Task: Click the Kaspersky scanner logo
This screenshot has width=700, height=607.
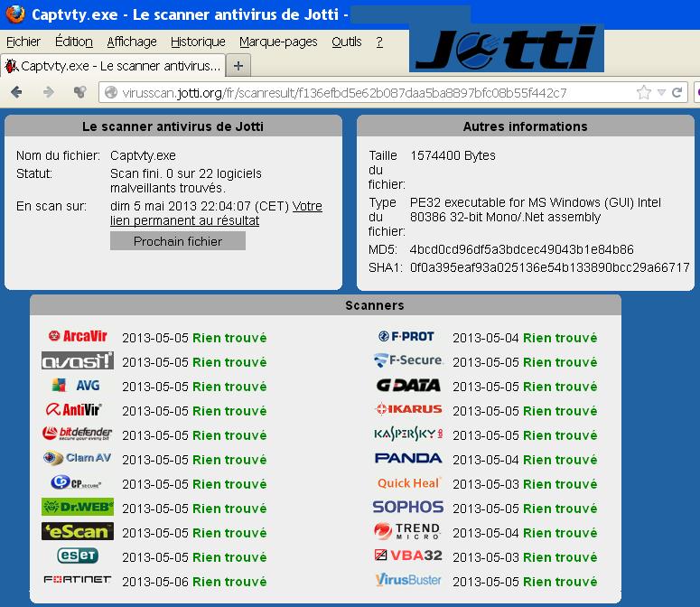Action: click(x=408, y=434)
